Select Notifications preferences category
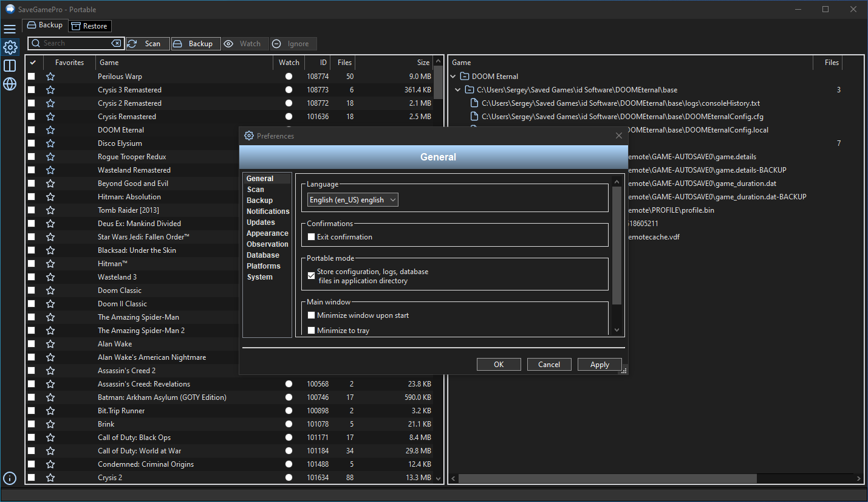The height and width of the screenshot is (502, 868). click(x=268, y=211)
